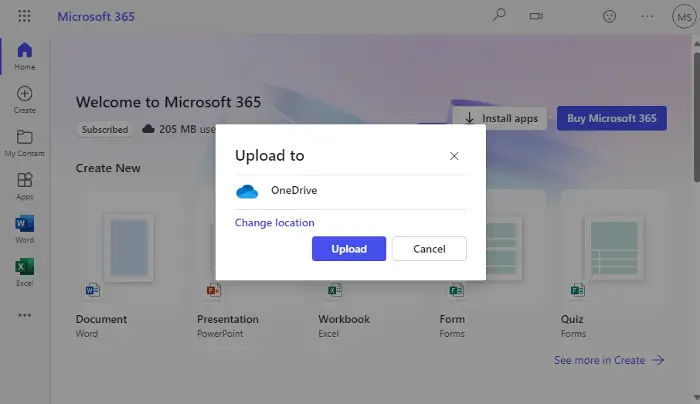Close the Upload to dialog with X

pos(454,156)
